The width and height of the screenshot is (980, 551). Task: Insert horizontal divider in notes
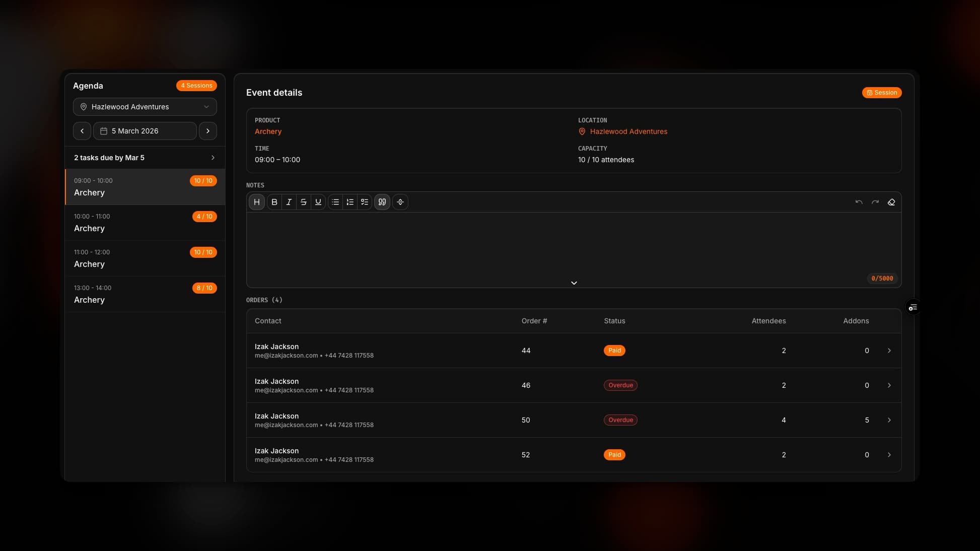click(400, 202)
